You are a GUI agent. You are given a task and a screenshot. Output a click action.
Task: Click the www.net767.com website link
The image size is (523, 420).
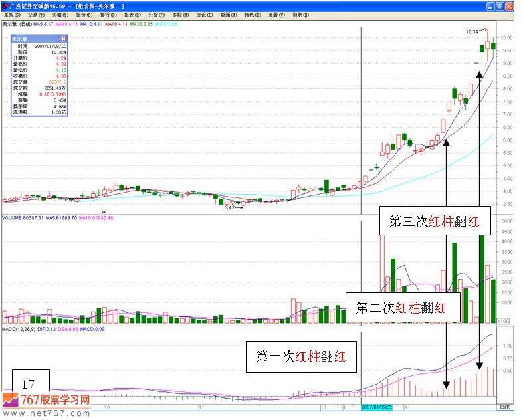click(45, 413)
